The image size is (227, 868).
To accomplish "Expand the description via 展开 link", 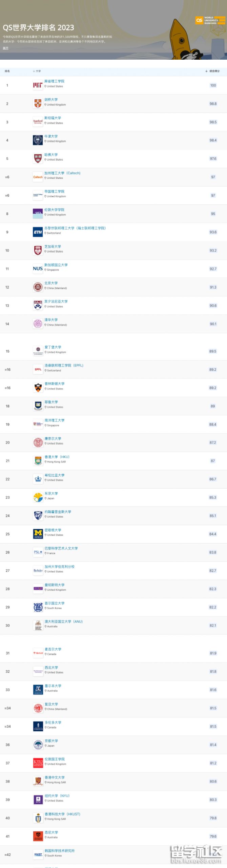I will click(x=5, y=48).
